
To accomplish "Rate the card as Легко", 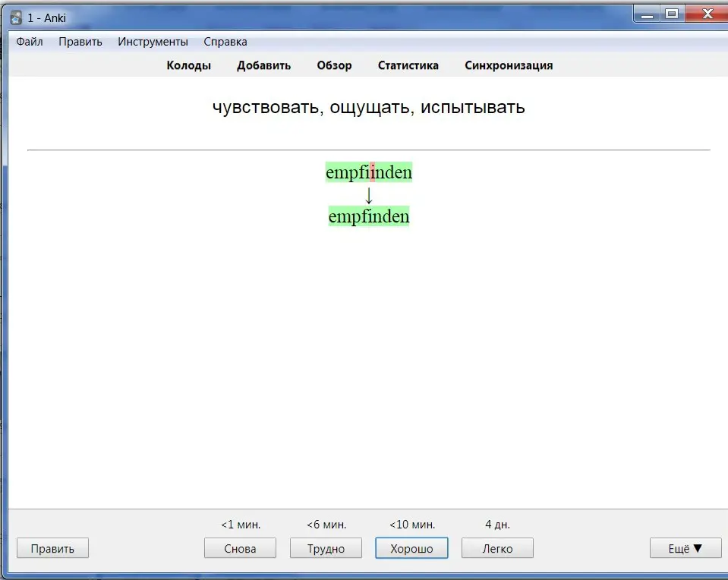I will 497,548.
